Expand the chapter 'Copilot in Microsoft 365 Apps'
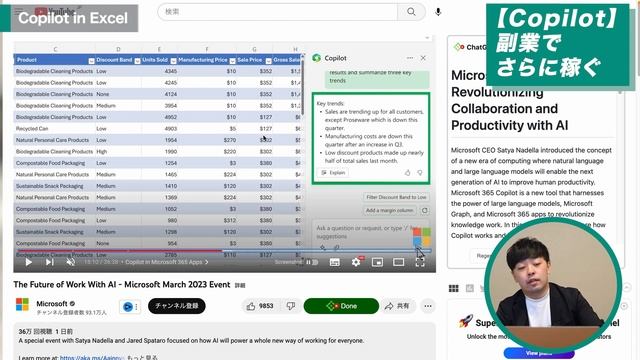Image resolution: width=640 pixels, height=360 pixels. 167,262
